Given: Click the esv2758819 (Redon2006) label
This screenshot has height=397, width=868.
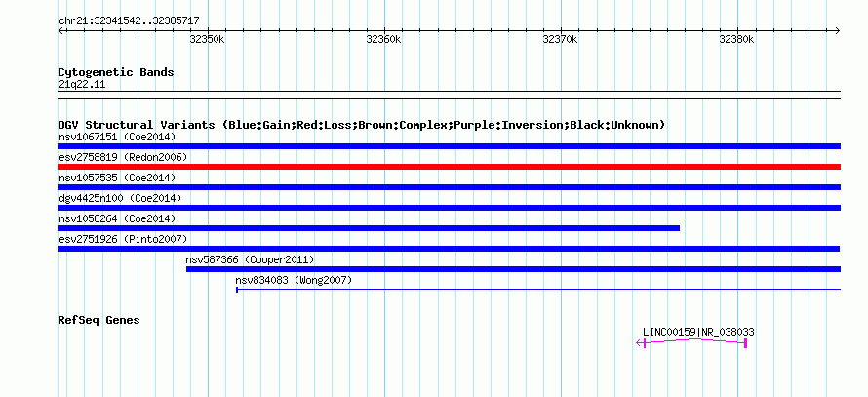Looking at the screenshot, I should (x=123, y=157).
